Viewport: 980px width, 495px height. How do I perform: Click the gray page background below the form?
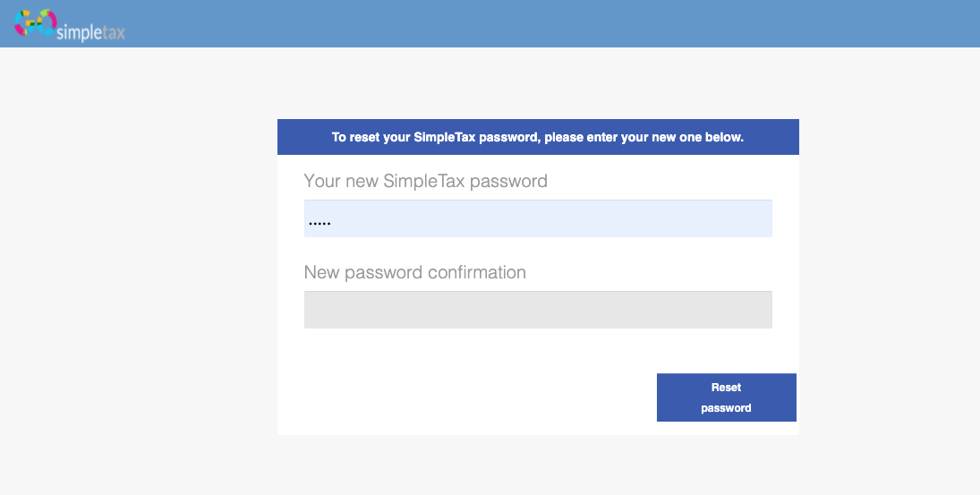(x=537, y=465)
